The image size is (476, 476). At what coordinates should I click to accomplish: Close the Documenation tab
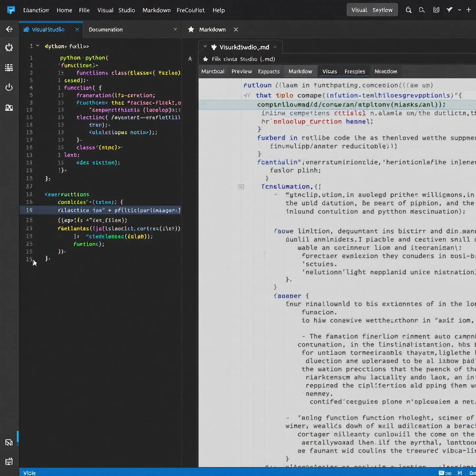[x=175, y=29]
